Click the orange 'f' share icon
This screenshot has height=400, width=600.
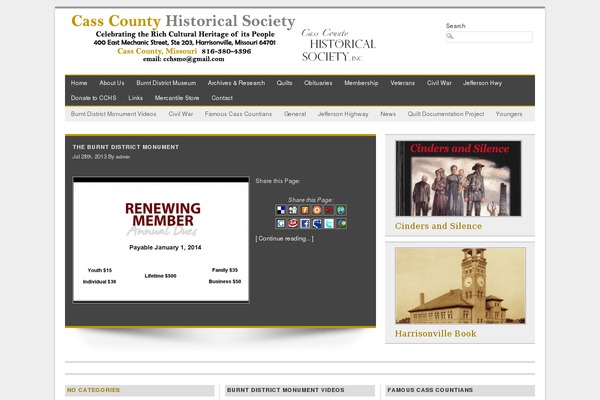305,210
